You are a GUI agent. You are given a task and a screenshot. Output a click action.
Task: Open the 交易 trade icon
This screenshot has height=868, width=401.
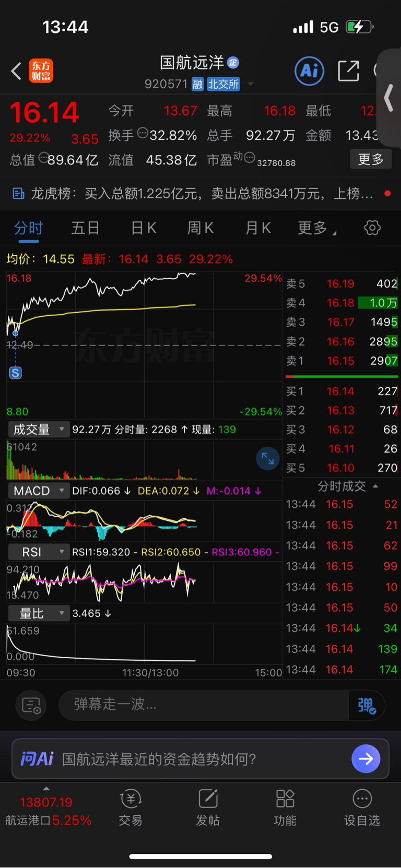coord(131,808)
